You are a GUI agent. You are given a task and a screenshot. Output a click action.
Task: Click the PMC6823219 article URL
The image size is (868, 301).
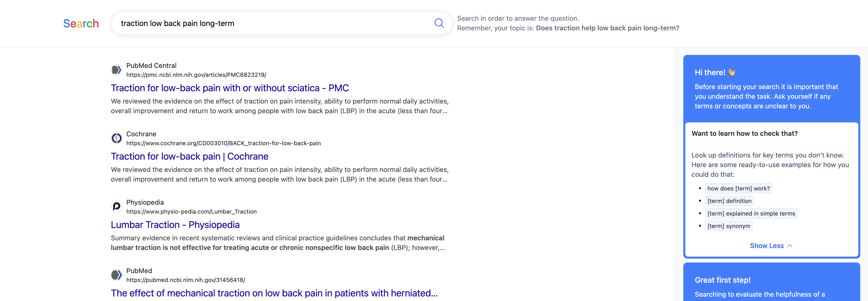click(x=196, y=75)
